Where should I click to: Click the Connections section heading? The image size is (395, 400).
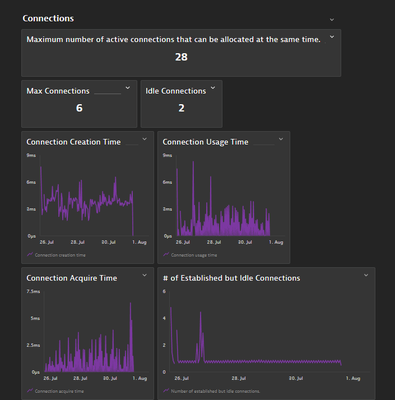point(48,18)
